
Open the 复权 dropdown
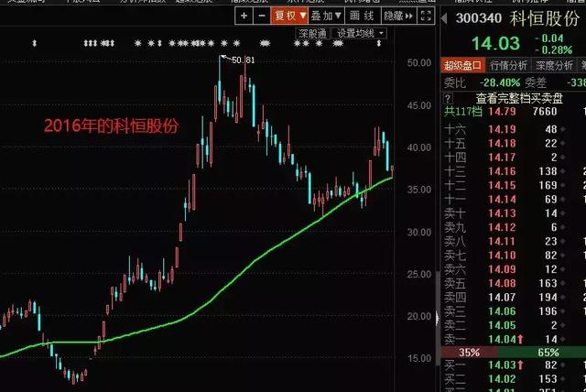click(289, 16)
